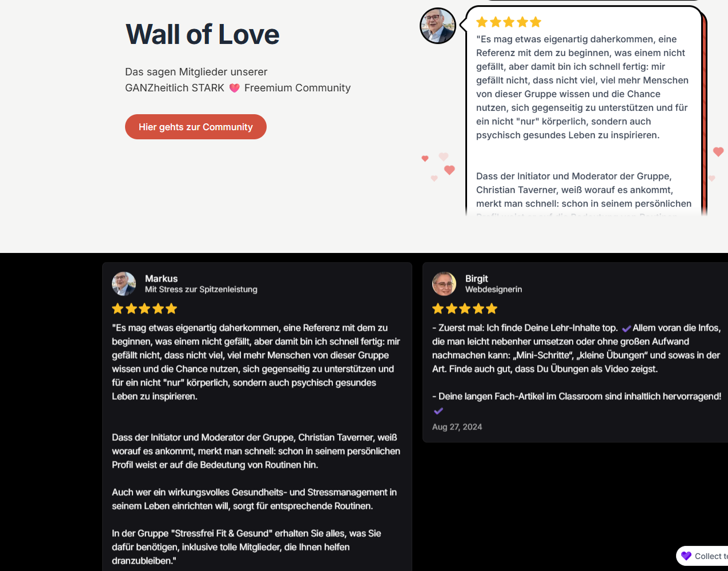728x571 pixels.
Task: Select Markus's "Mit Stress zur Spitzenleistung" subtitle
Action: pyautogui.click(x=201, y=289)
